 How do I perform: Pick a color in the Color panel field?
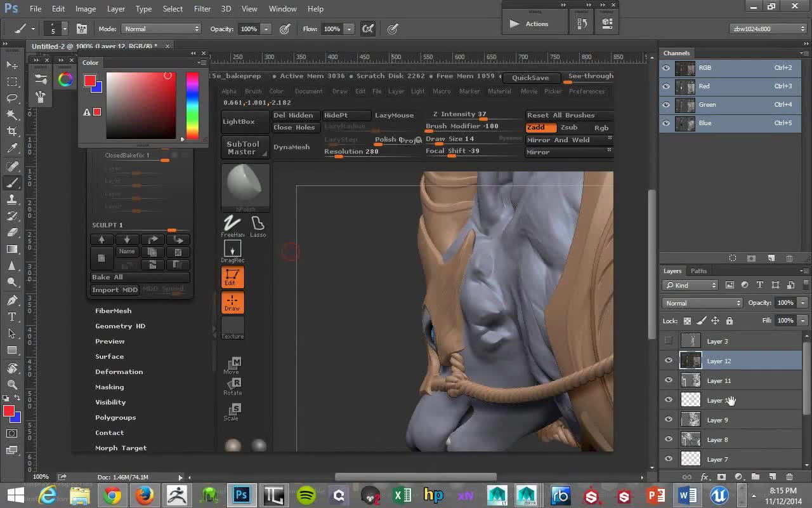coord(141,106)
